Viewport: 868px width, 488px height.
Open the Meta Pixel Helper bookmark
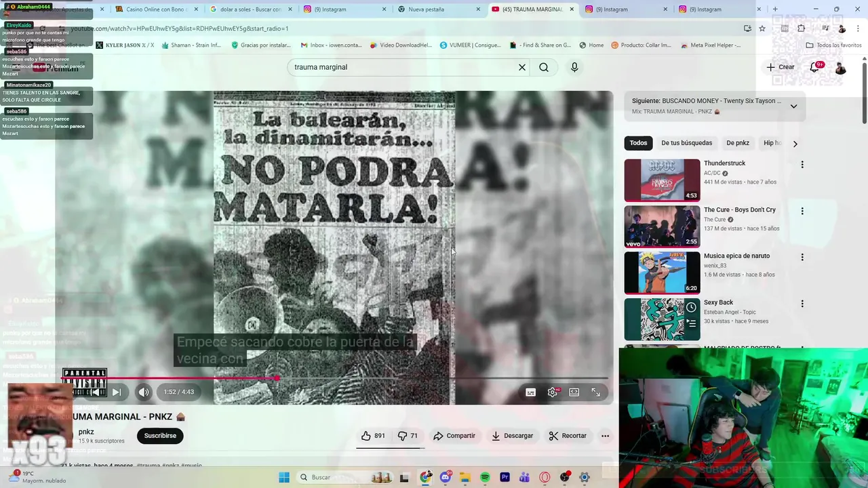tap(710, 45)
